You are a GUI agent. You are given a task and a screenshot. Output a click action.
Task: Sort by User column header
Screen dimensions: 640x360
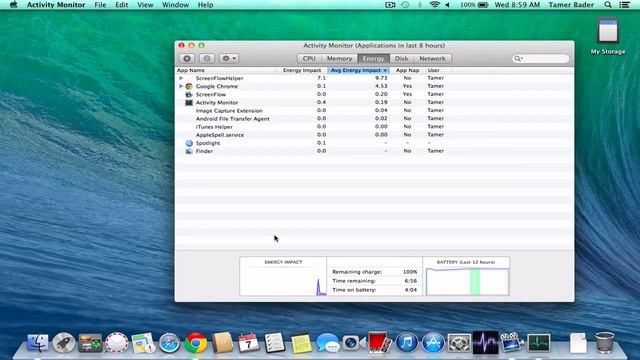click(434, 70)
